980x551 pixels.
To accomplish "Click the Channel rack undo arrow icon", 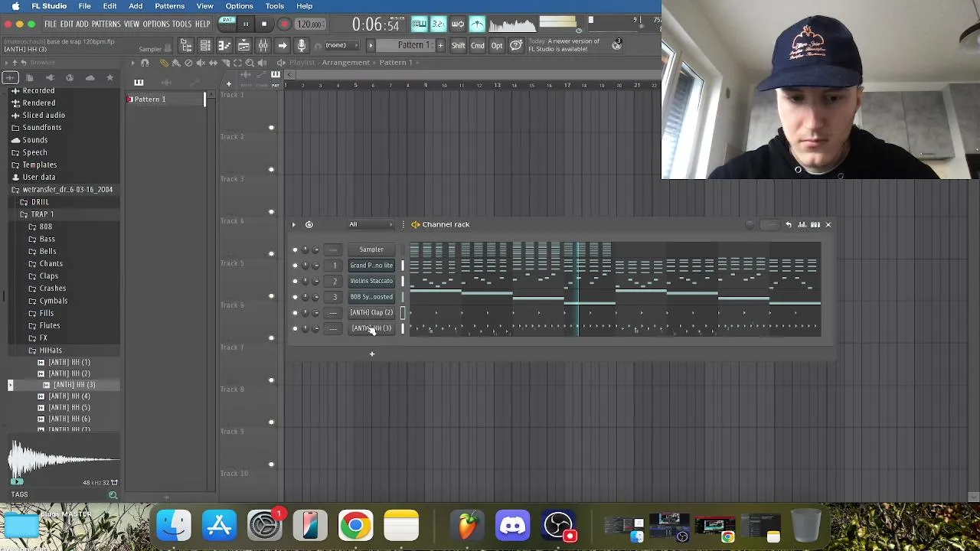I will (x=789, y=224).
